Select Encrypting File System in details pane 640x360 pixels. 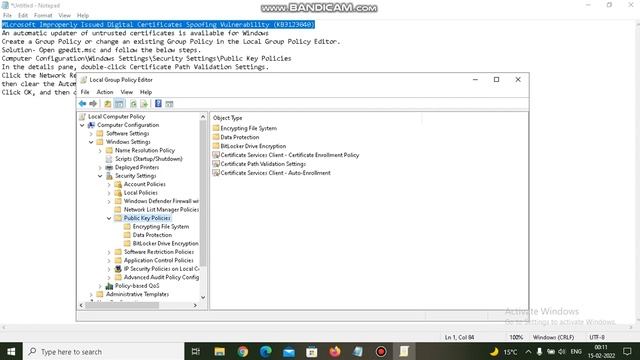pos(248,128)
